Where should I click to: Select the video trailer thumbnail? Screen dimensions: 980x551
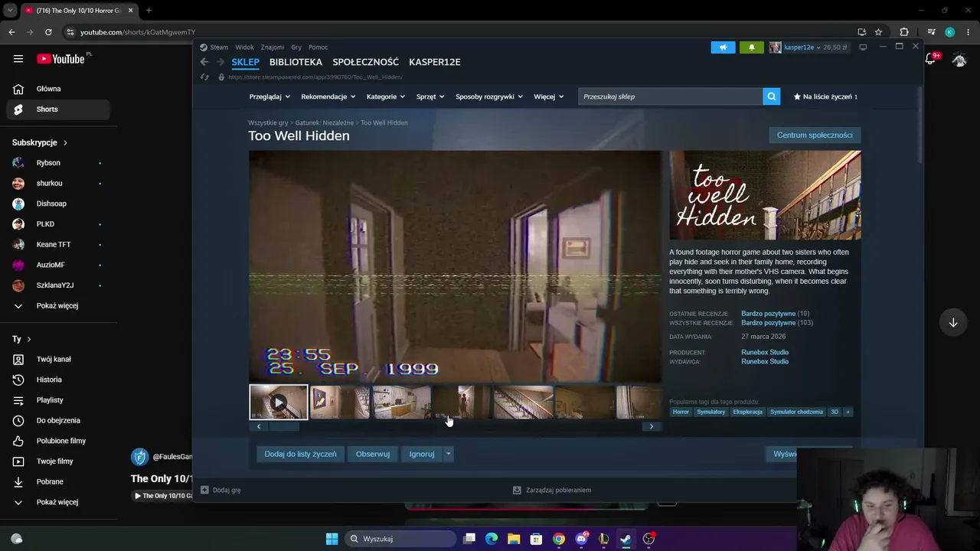click(x=279, y=403)
